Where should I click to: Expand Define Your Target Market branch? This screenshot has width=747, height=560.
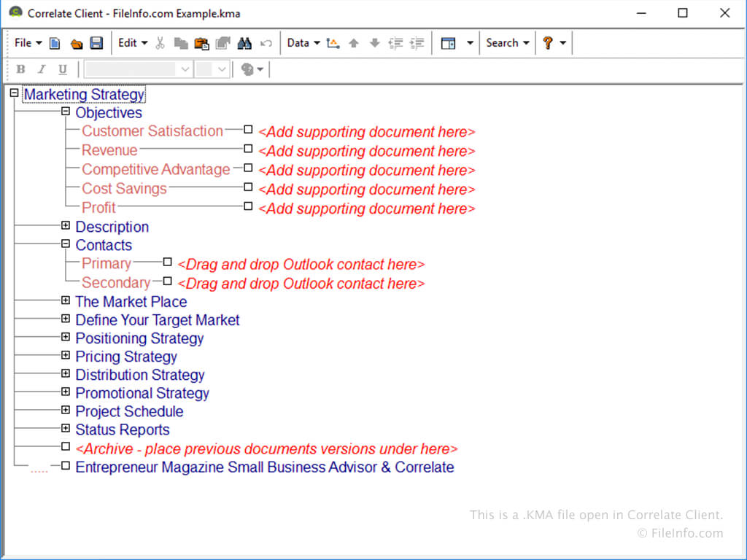pyautogui.click(x=66, y=319)
